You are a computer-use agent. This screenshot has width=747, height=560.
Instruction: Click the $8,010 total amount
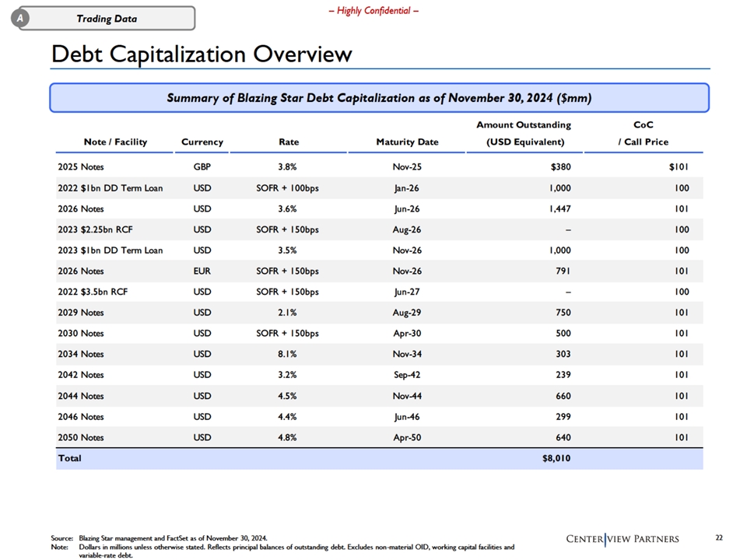pyautogui.click(x=556, y=458)
